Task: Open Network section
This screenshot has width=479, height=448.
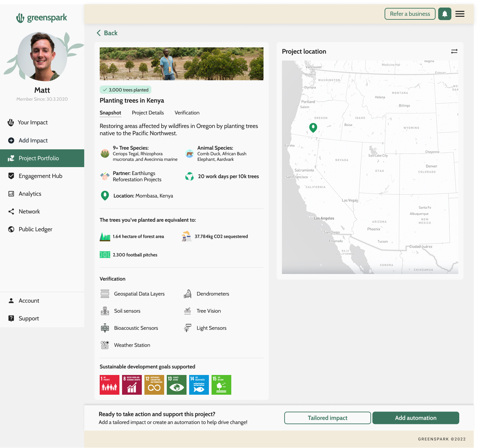Action: (x=42, y=212)
